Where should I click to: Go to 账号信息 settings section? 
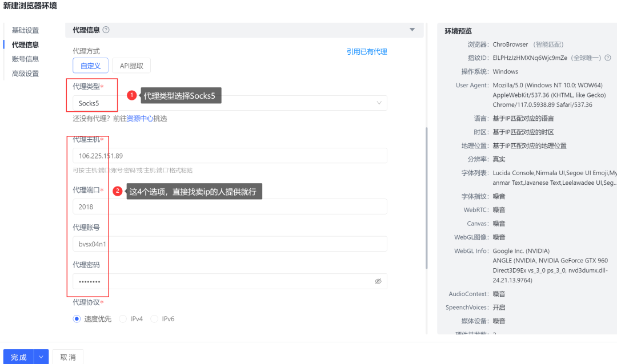point(26,59)
